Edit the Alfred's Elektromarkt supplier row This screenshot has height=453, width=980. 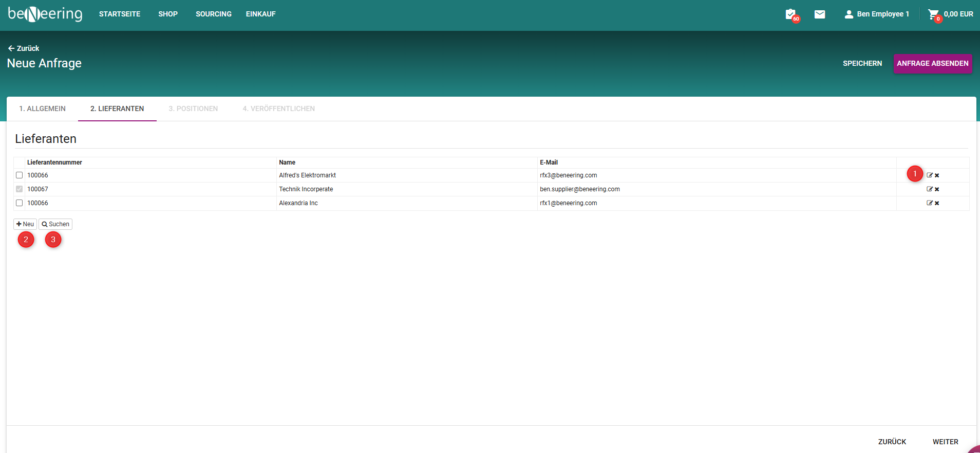(929, 175)
